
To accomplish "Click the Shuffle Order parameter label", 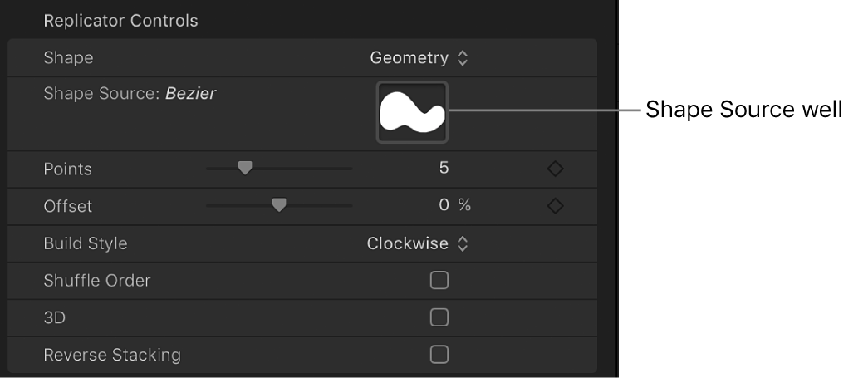I will [x=96, y=281].
